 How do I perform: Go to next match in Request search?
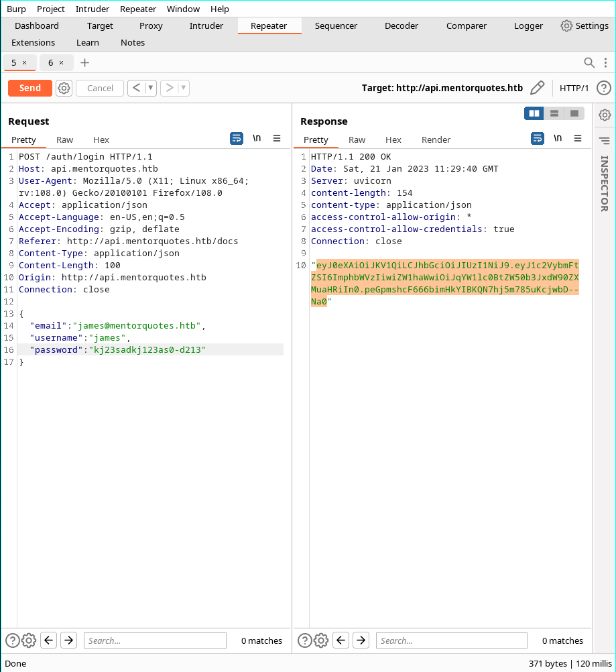point(68,640)
